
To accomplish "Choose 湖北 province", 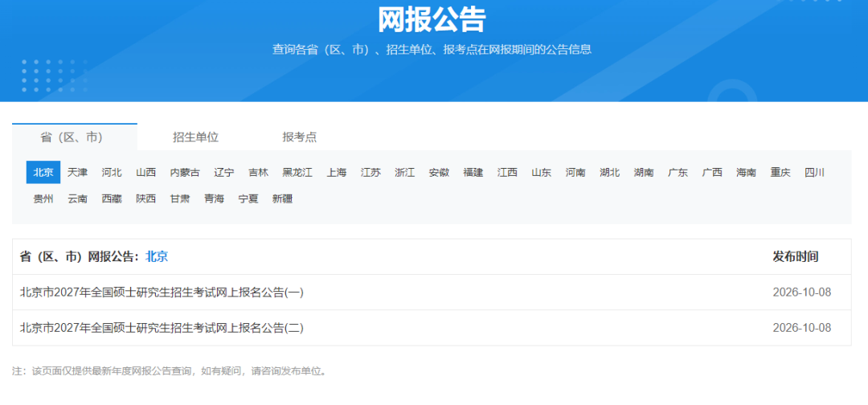I will click(x=610, y=173).
